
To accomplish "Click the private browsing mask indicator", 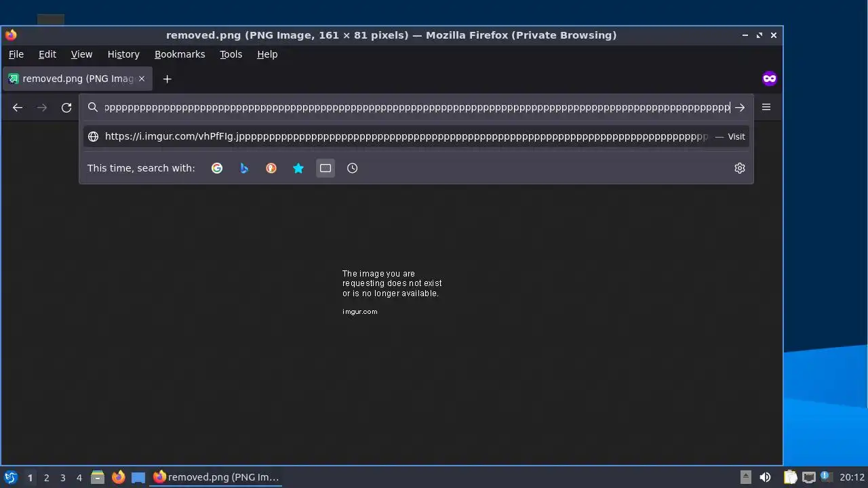I will click(x=769, y=79).
